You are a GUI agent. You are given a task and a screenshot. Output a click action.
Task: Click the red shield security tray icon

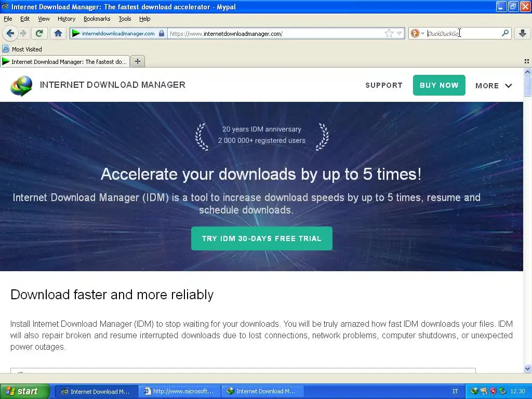493,391
